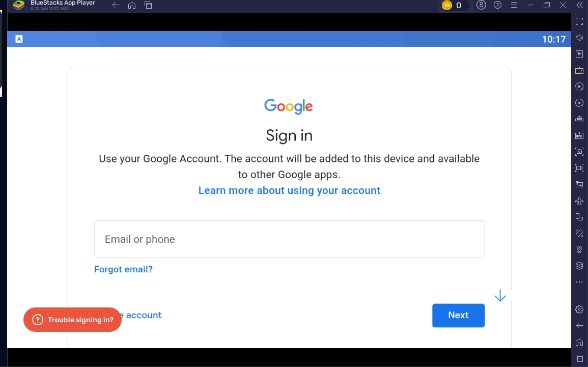Click the back arrow in the side toolbar
Viewport: 588px width, 367px height.
point(579,325)
